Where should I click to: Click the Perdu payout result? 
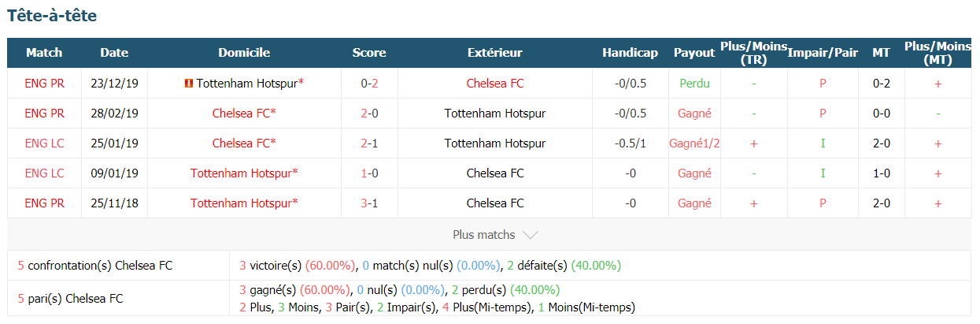click(x=694, y=83)
